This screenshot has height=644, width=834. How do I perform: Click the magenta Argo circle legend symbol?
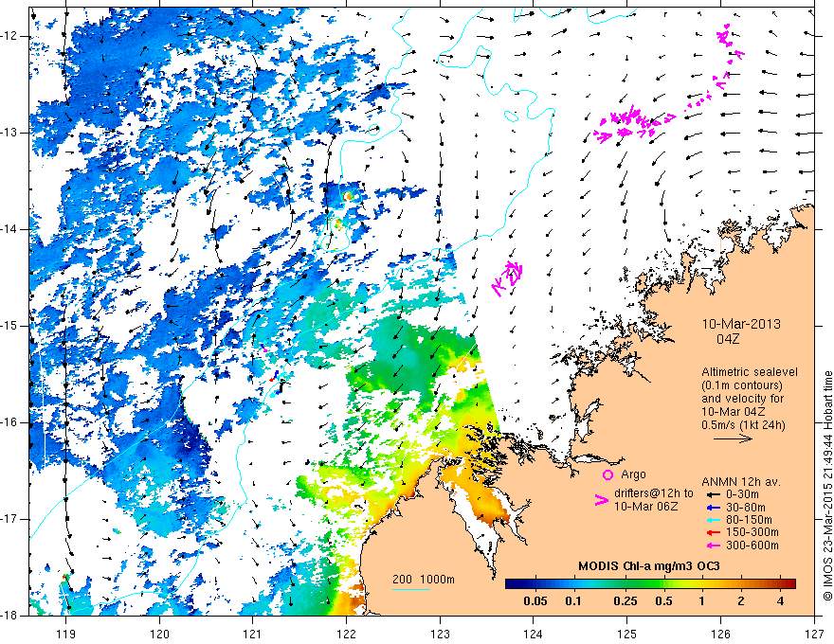click(607, 474)
